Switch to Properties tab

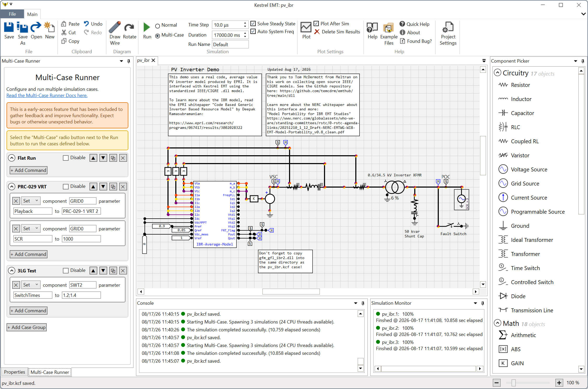tap(15, 372)
